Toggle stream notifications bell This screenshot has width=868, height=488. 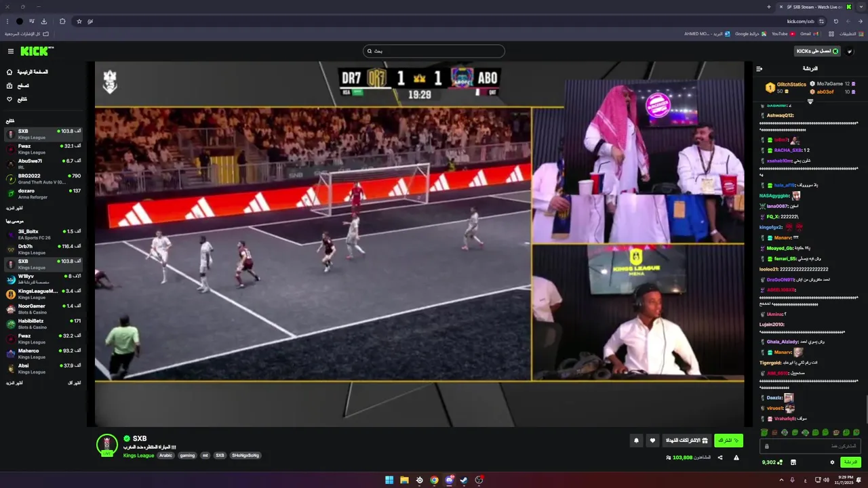click(x=636, y=441)
